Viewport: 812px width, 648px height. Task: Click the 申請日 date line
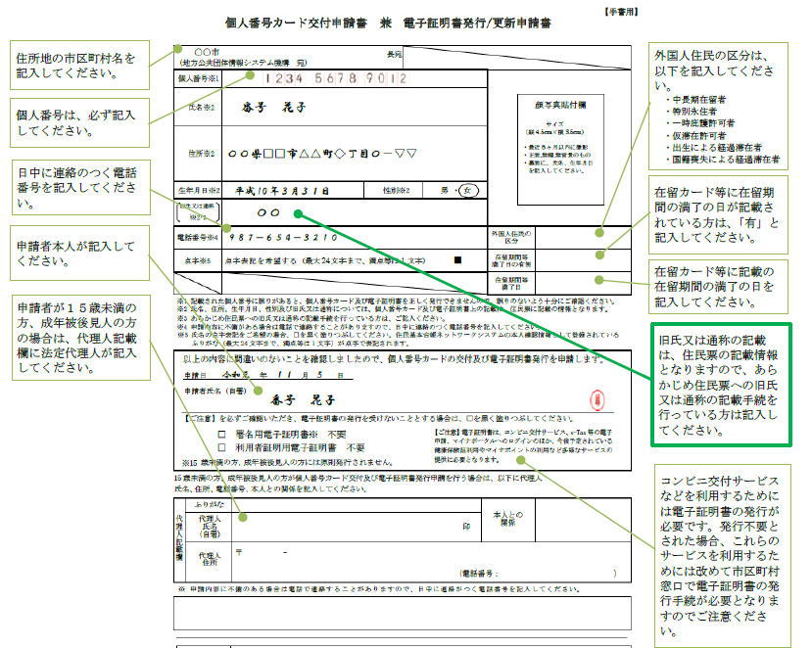268,375
